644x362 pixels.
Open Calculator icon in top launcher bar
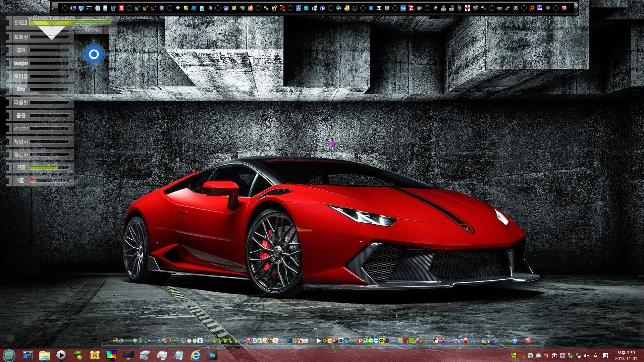point(105,8)
